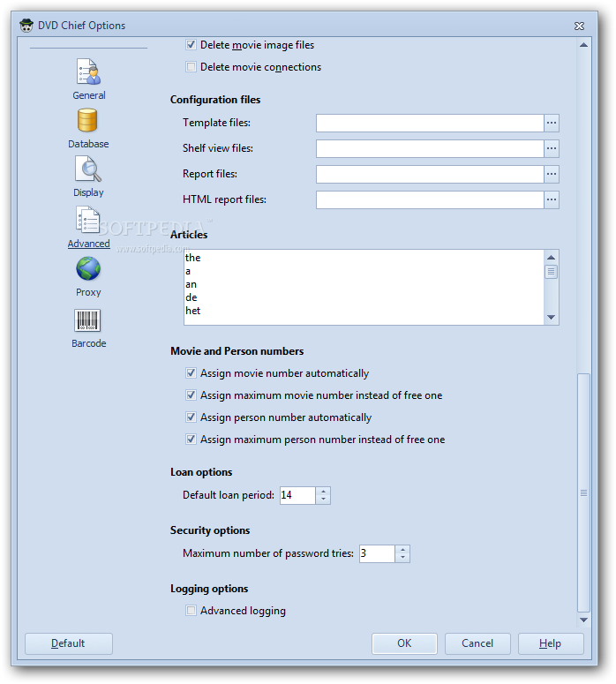Image resolution: width=616 pixels, height=684 pixels.
Task: Click the Shelf view files text field
Action: [x=430, y=149]
